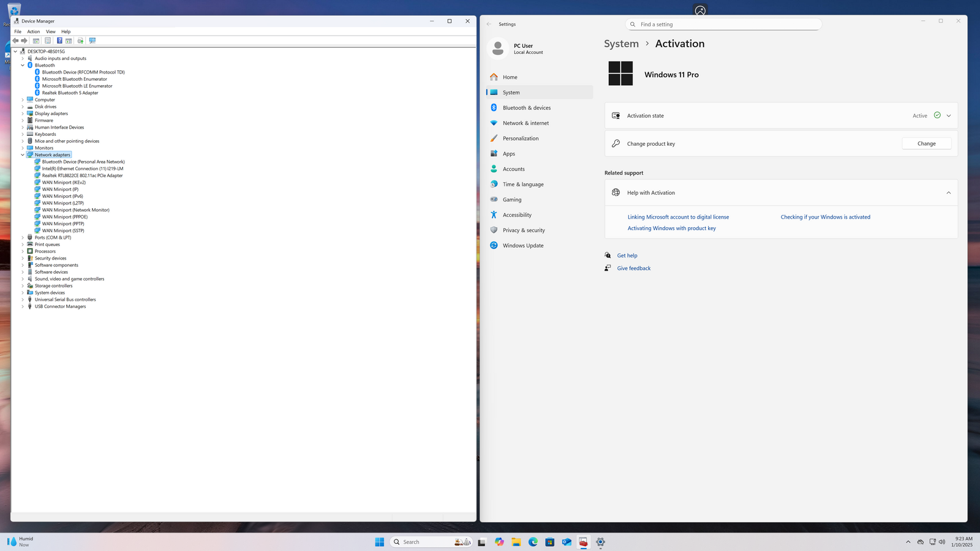Open Bluetooth & devices in Settings sidebar
980x551 pixels.
point(526,108)
